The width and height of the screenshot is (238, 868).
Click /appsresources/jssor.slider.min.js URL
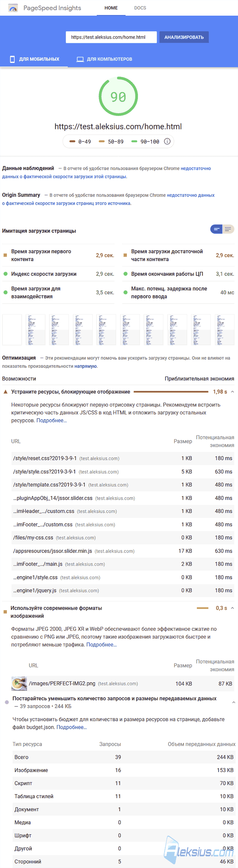tap(53, 551)
